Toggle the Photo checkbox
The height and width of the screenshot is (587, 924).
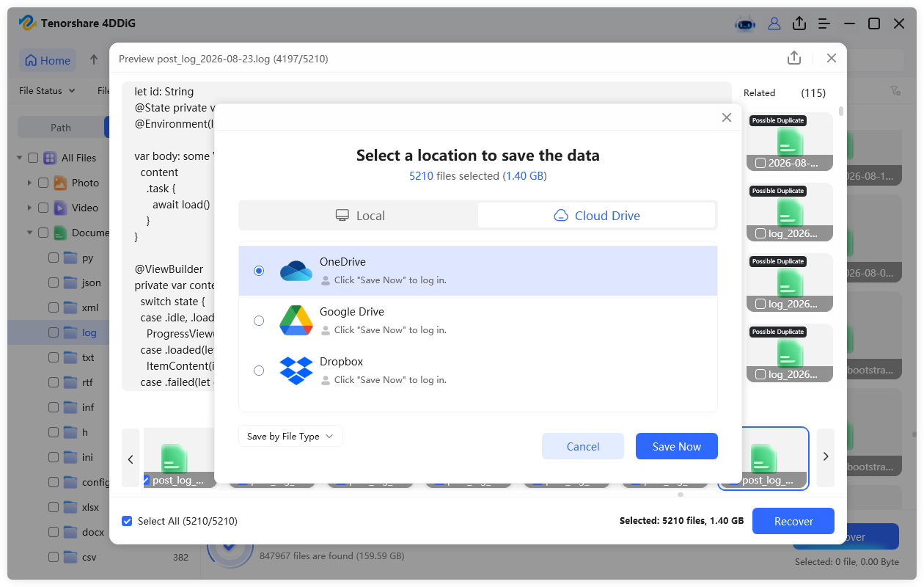[43, 183]
